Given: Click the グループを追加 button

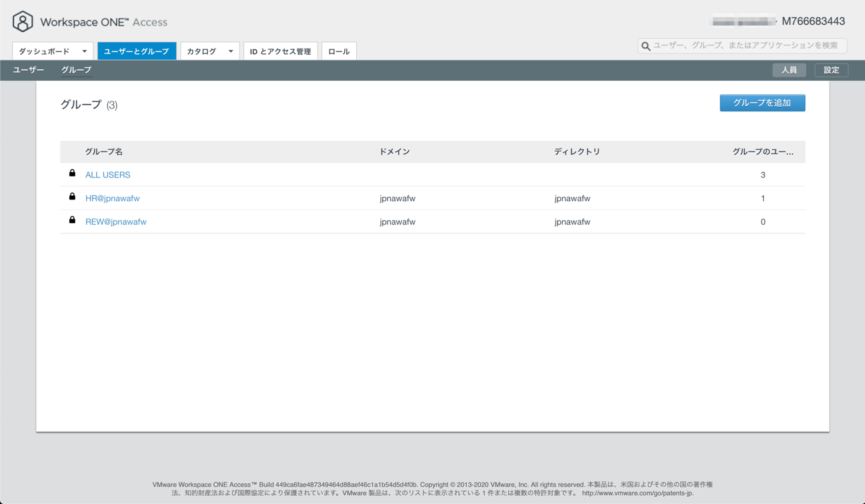Looking at the screenshot, I should pos(762,103).
